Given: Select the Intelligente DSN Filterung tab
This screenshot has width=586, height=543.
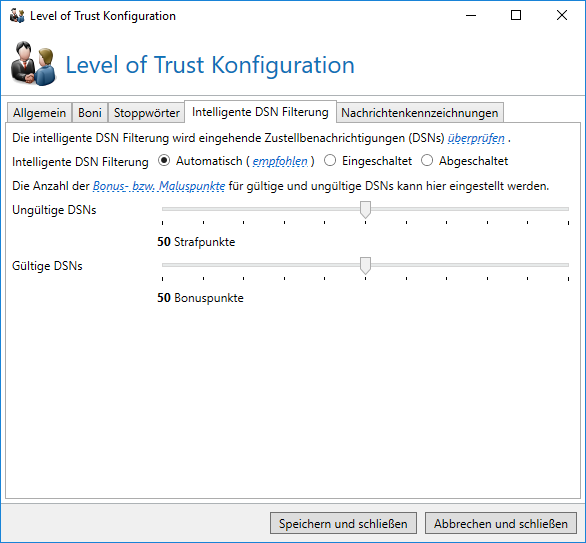Looking at the screenshot, I should (260, 112).
